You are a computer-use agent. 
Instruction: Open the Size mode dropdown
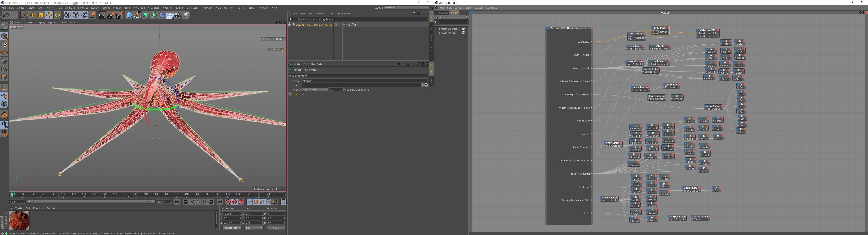point(254,228)
